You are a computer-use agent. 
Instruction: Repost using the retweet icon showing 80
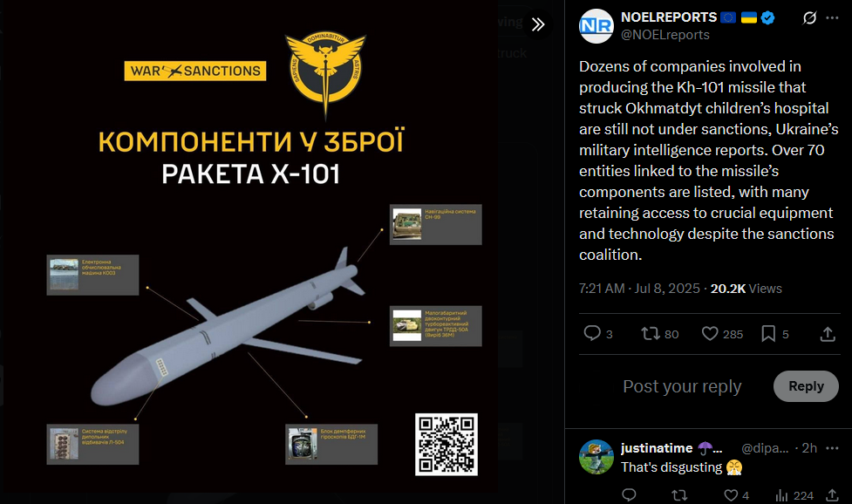tap(650, 333)
